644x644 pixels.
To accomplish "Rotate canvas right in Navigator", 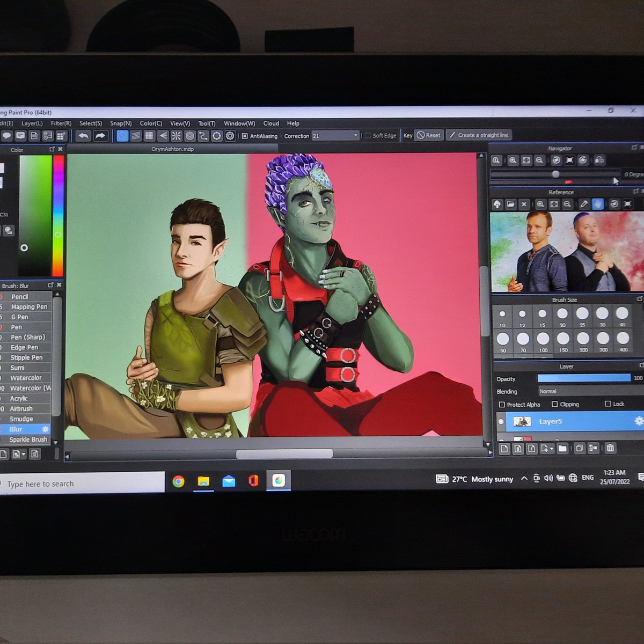I will click(583, 160).
